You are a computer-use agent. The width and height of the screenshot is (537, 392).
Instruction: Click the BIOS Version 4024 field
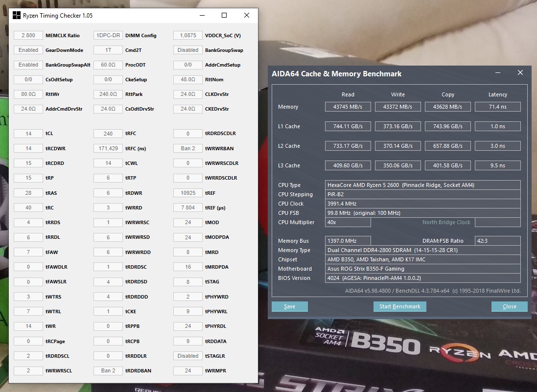422,278
